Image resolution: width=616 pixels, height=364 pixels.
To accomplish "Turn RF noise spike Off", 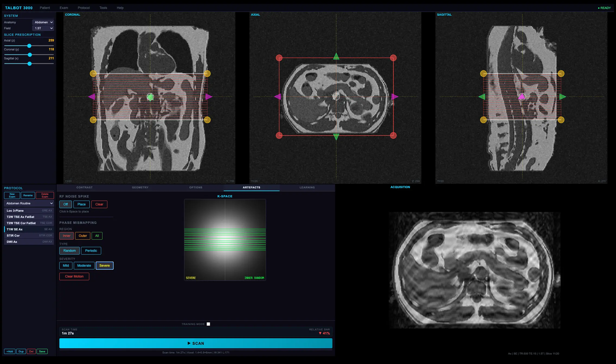I will 66,204.
